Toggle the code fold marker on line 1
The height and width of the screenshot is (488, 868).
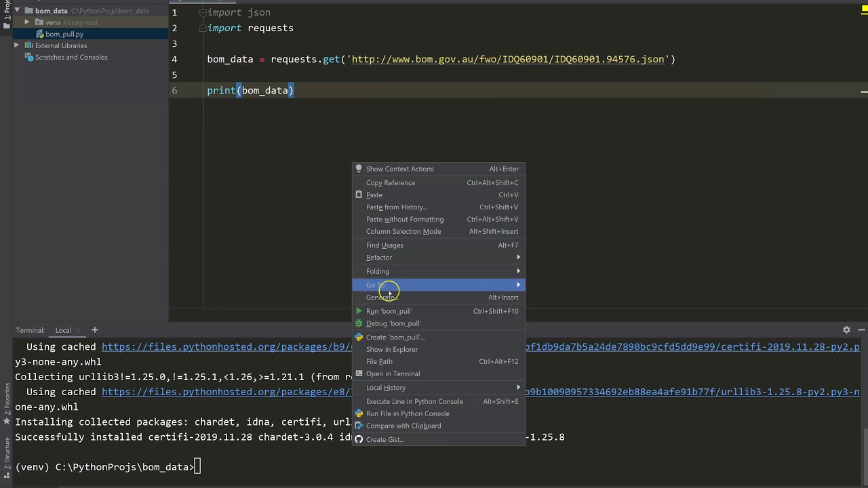point(202,12)
